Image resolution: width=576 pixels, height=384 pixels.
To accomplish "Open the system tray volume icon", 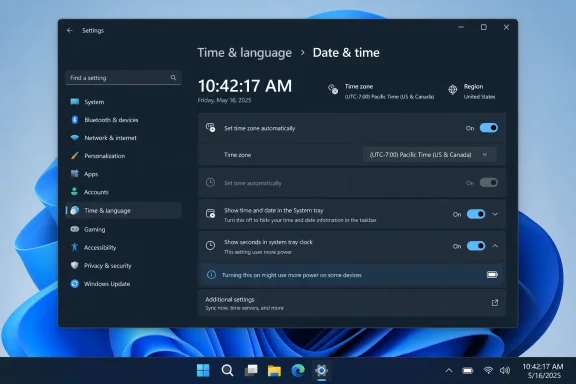I will [505, 370].
